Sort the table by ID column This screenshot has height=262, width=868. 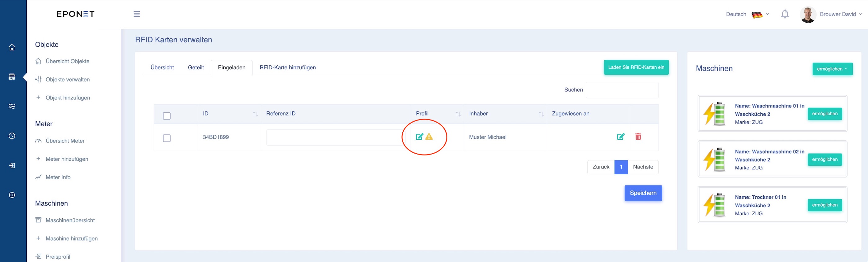(x=255, y=114)
